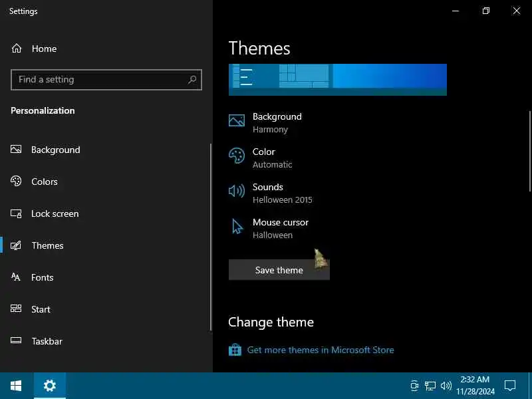Image resolution: width=532 pixels, height=399 pixels.
Task: Open Fonts settings page
Action: click(x=105, y=277)
